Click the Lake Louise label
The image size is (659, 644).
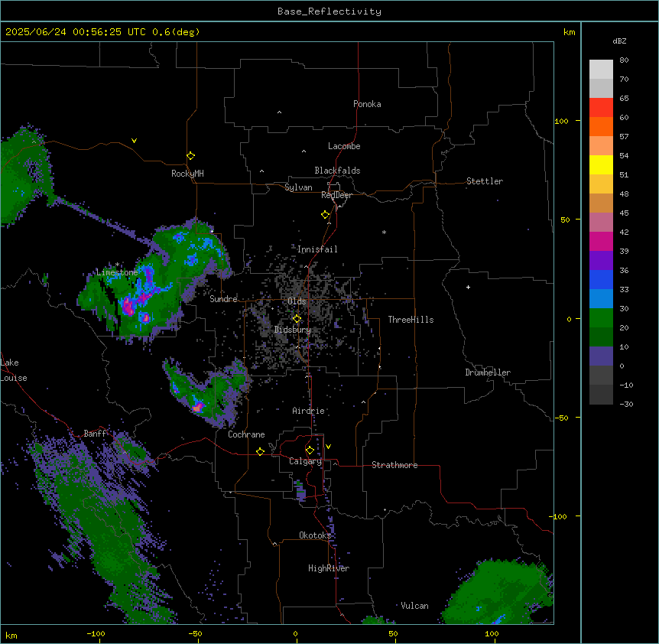(14, 370)
